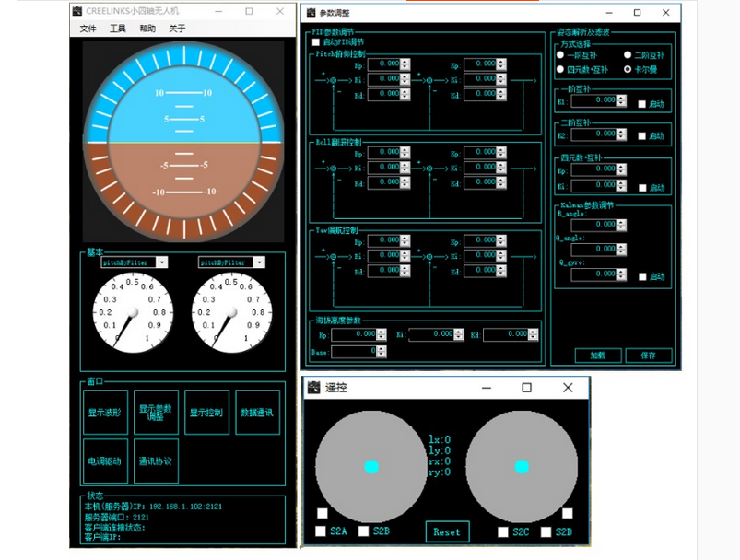Click K2 spinner arrows in 二阶互补

pos(621,134)
